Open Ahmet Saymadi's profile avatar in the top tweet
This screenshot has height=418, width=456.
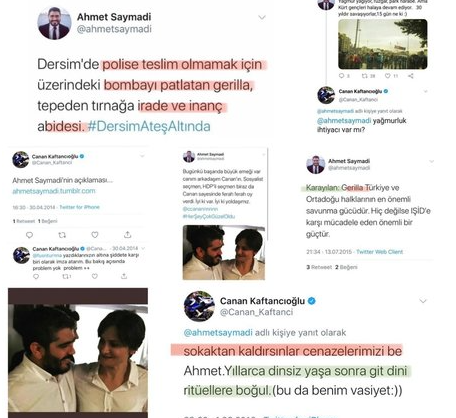tap(54, 23)
